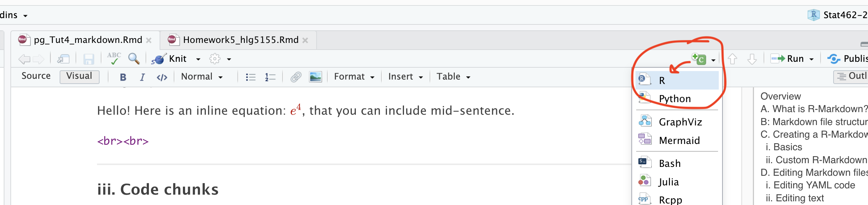The height and width of the screenshot is (205, 868).
Task: Open the Normal paragraph style dropdown
Action: coord(202,77)
